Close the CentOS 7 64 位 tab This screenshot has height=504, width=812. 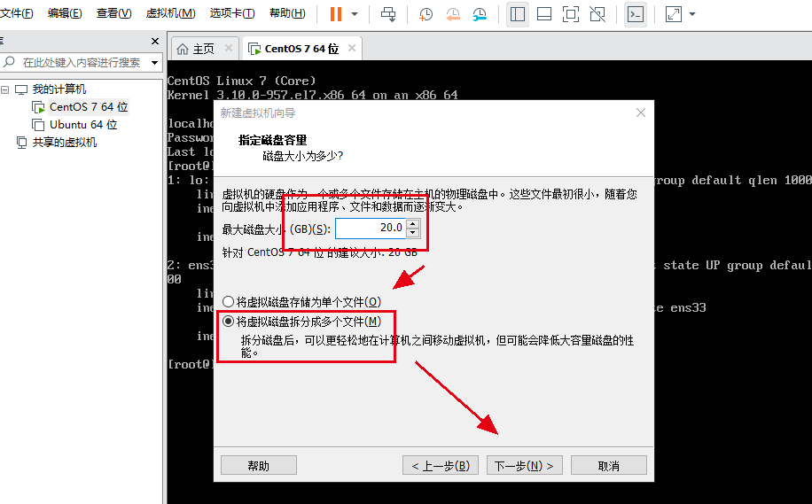tap(352, 48)
